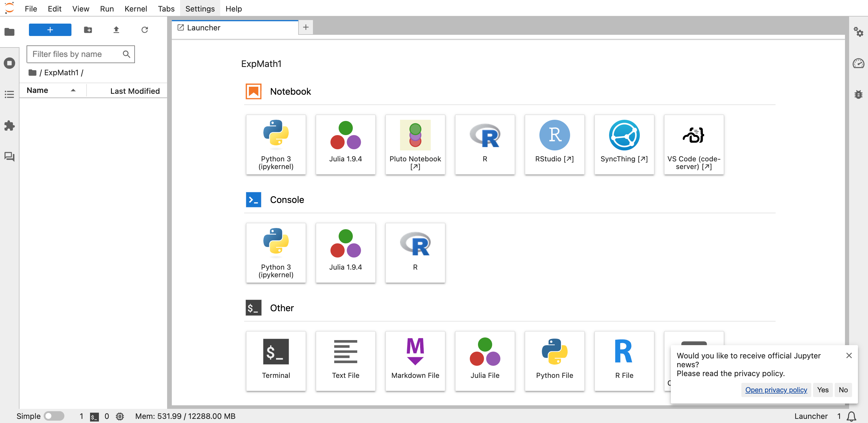This screenshot has width=868, height=423.
Task: Launch RStudio from the Notebook section
Action: [x=554, y=145]
